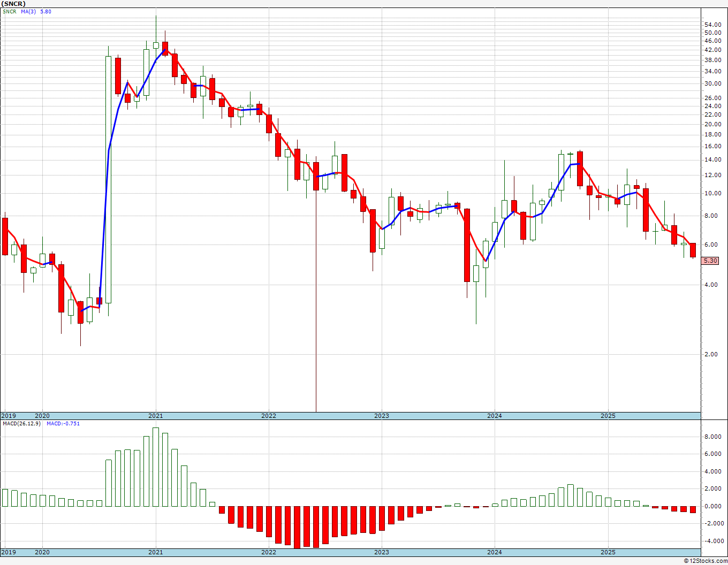Select the 10.00 price axis label
The image size is (728, 565).
point(712,194)
